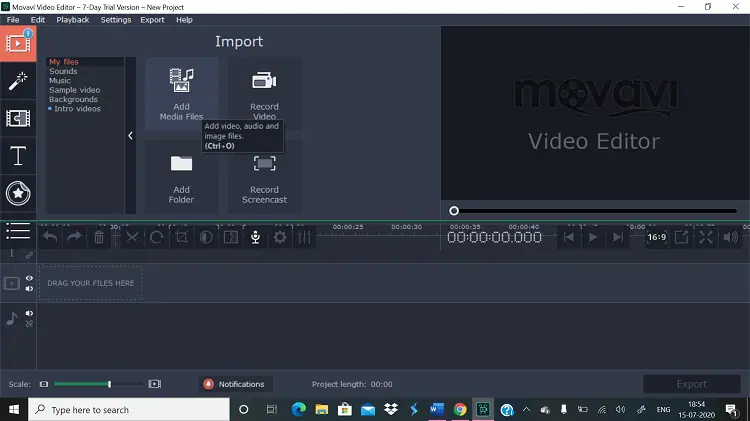This screenshot has height=421, width=750.
Task: Click the preview timecode display
Action: (494, 237)
